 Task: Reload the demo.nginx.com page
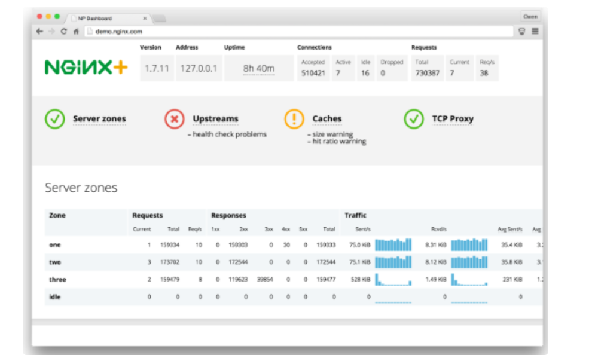point(64,31)
